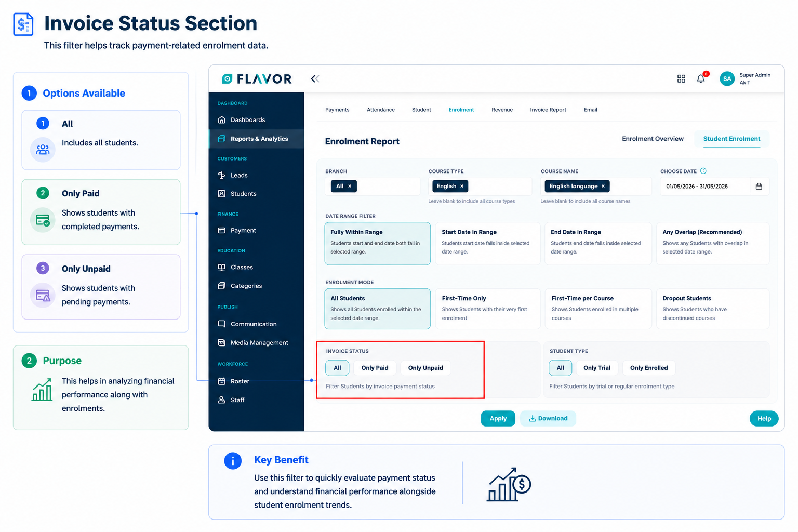798x532 pixels.
Task: Click the Categories sidebar icon
Action: coord(222,286)
